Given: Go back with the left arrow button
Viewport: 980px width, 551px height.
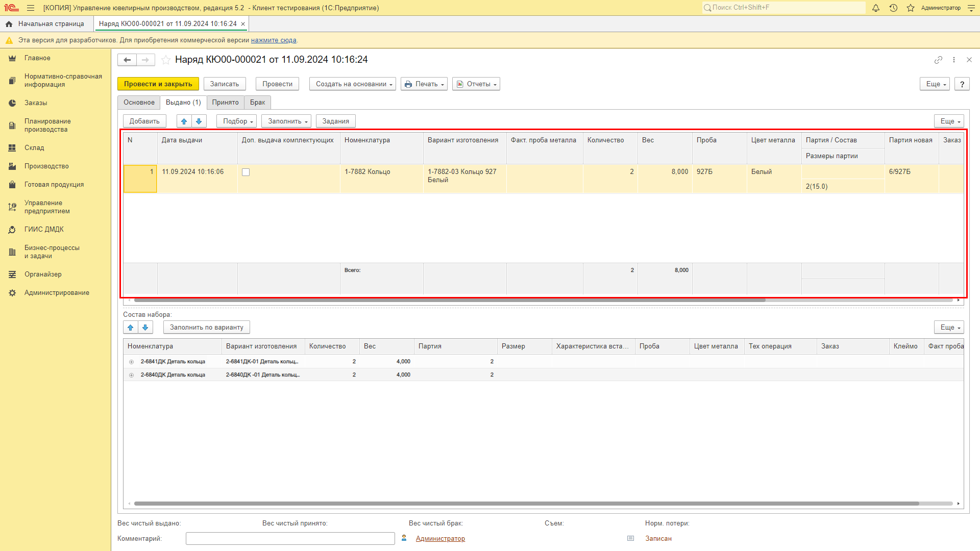Looking at the screenshot, I should click(127, 60).
